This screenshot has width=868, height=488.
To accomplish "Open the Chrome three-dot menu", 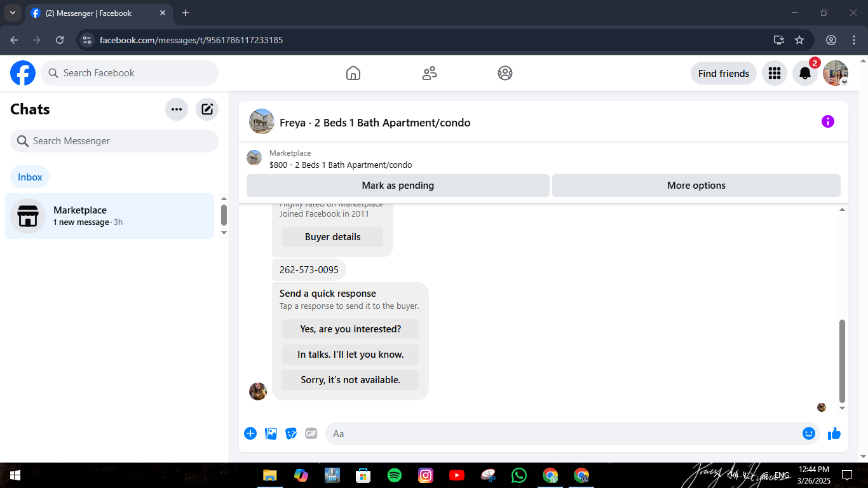I will [854, 40].
